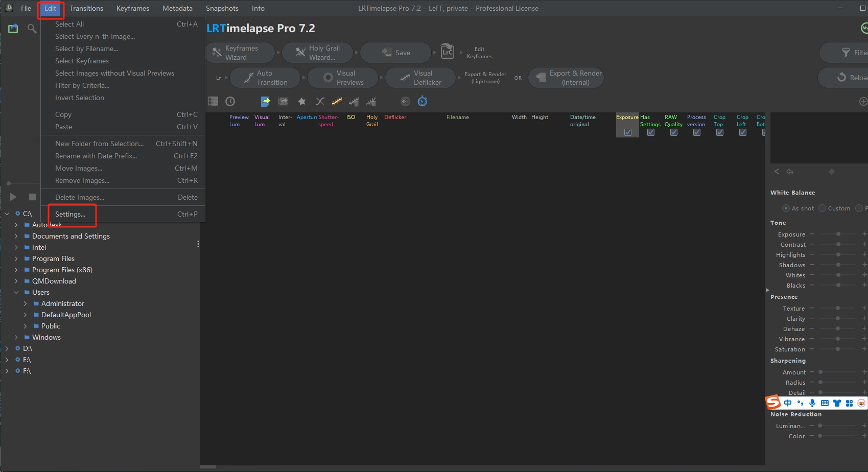
Task: Click the Sogou S input method logo
Action: [773, 403]
